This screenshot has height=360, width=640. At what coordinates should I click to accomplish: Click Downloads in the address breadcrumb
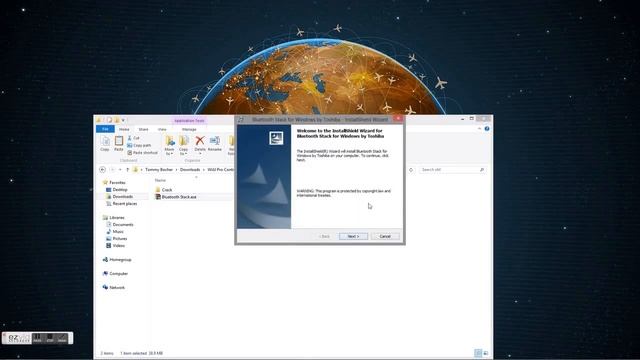point(190,169)
